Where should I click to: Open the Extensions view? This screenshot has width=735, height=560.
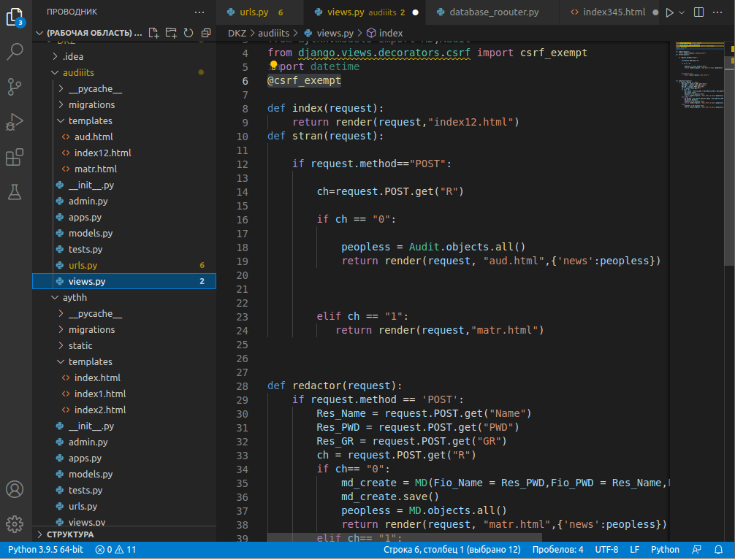point(15,158)
